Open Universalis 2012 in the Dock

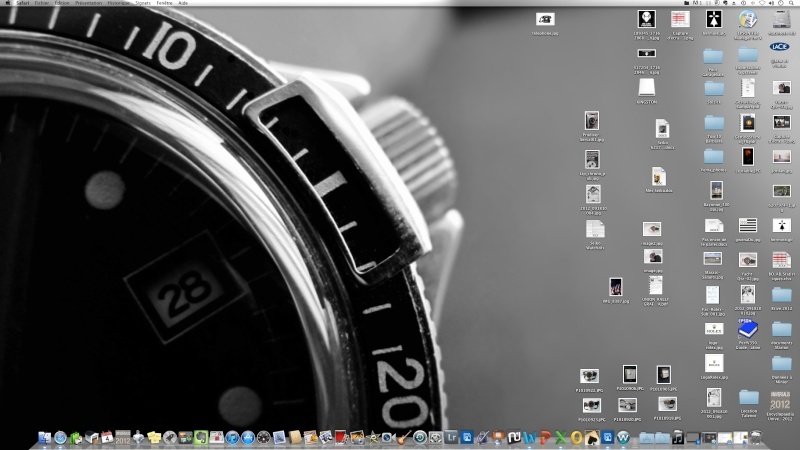[122, 437]
